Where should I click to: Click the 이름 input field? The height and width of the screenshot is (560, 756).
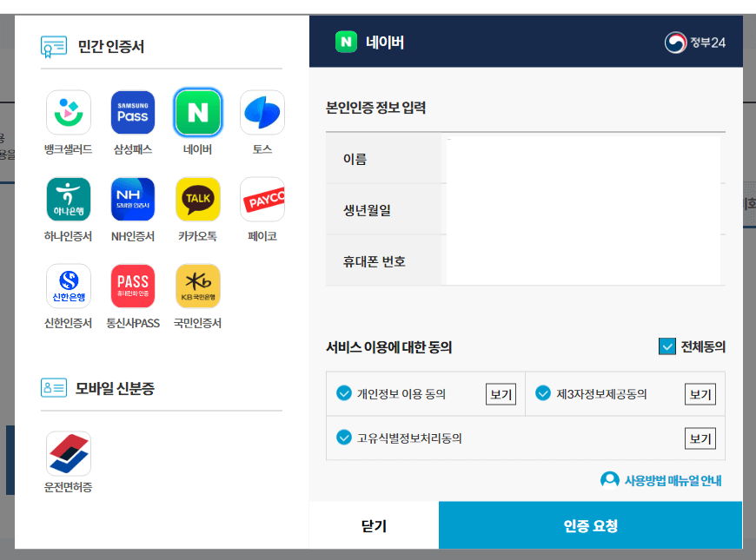point(583,159)
